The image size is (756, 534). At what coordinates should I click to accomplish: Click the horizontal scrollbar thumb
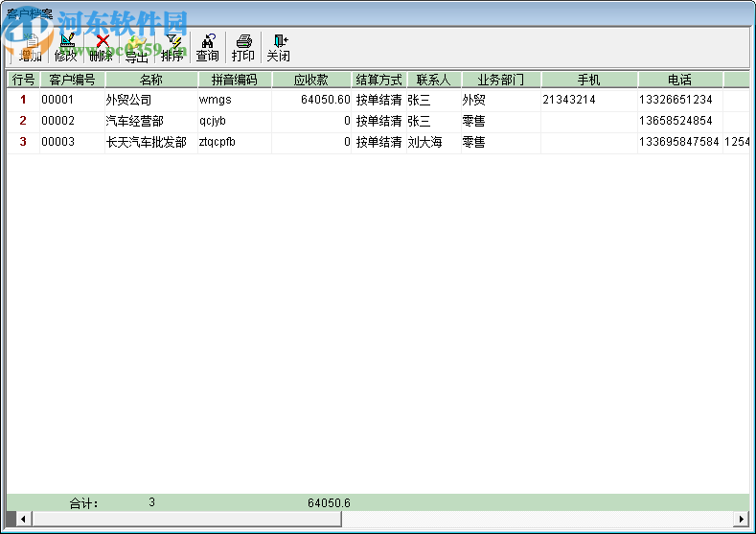(x=187, y=519)
